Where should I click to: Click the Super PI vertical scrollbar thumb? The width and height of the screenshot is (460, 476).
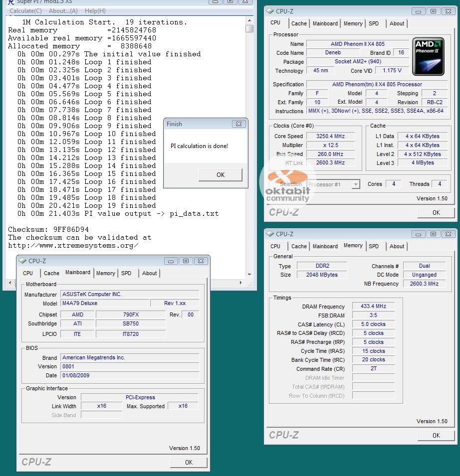coord(249,28)
